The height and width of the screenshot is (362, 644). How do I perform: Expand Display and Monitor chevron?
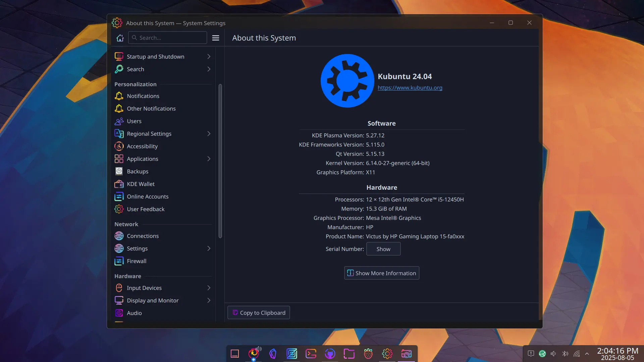click(x=209, y=300)
